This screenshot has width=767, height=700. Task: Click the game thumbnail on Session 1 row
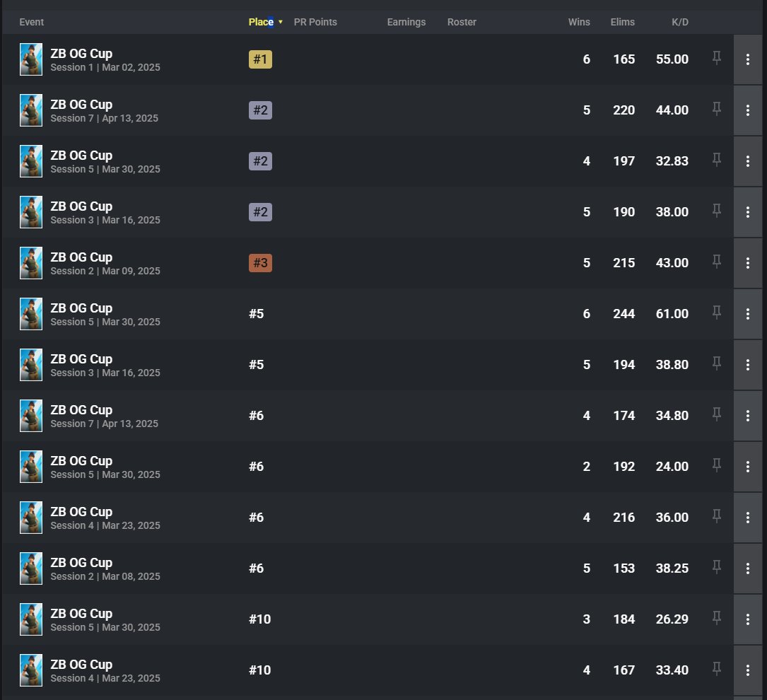[x=31, y=59]
